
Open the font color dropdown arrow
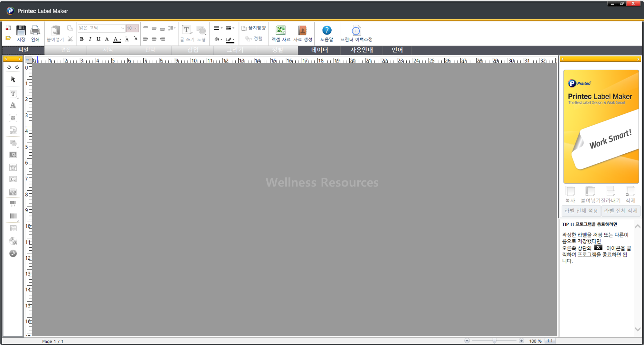point(120,40)
